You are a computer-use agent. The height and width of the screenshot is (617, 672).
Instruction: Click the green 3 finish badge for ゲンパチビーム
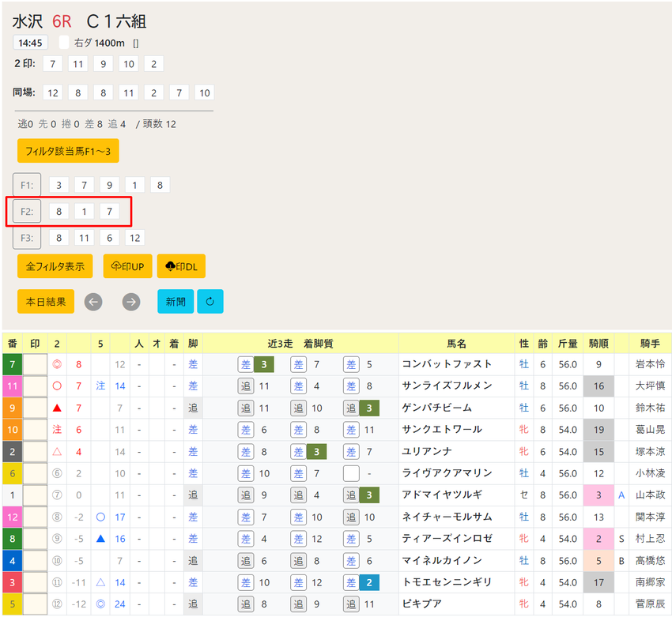point(369,408)
